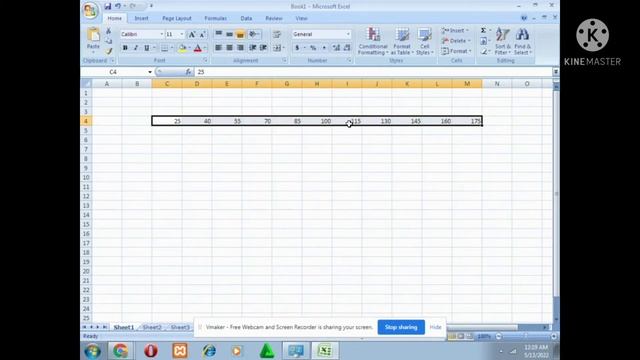Toggle Wrap Text
Viewport: 640px width, 360px height.
point(277,34)
